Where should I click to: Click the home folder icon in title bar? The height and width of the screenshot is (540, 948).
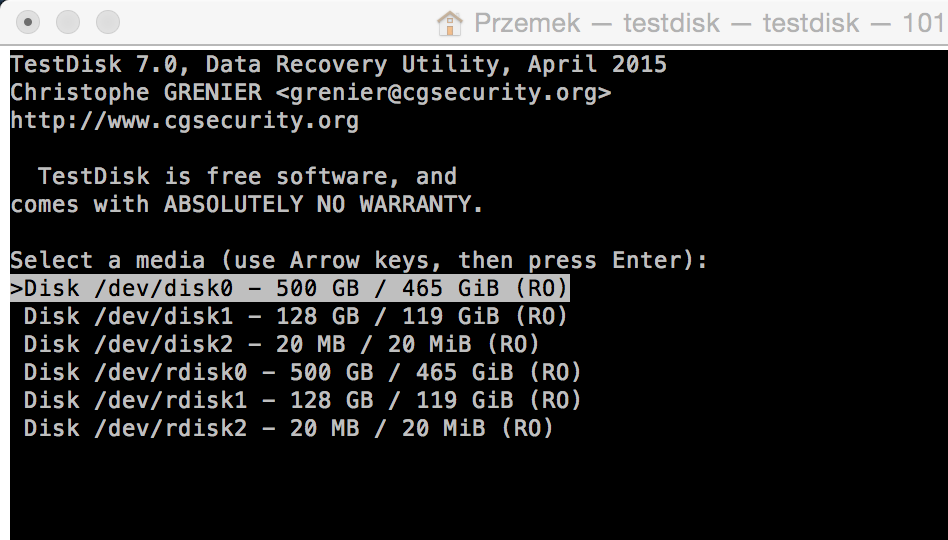tap(449, 24)
